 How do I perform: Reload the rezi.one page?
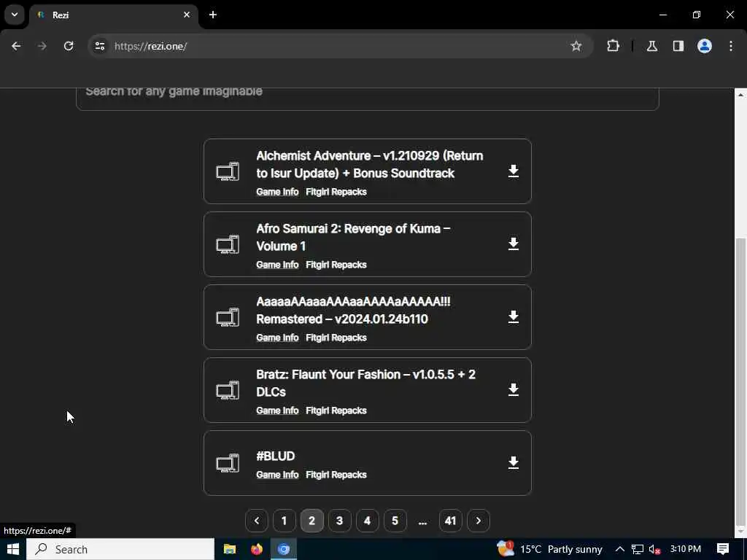point(69,46)
